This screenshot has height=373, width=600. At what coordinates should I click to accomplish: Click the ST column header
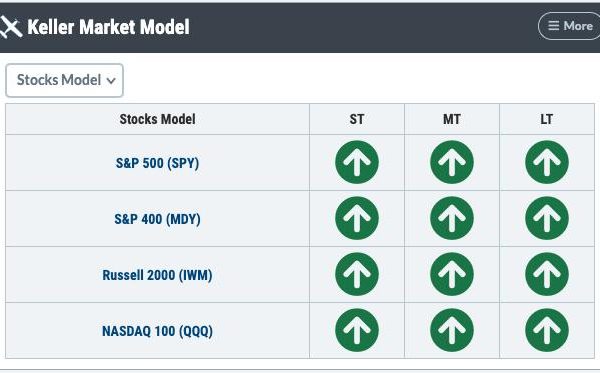pos(357,119)
